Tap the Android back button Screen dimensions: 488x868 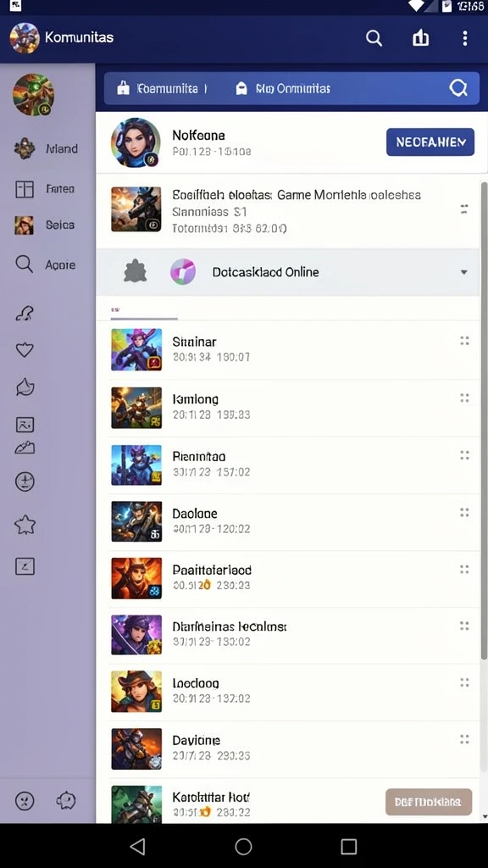click(x=137, y=846)
